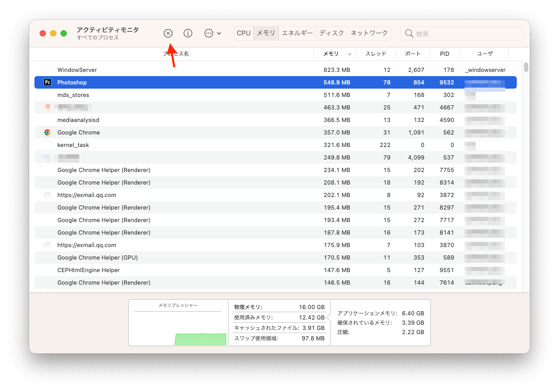Switch to the CPU tab
Screen dimensions: 559x392
(x=244, y=33)
